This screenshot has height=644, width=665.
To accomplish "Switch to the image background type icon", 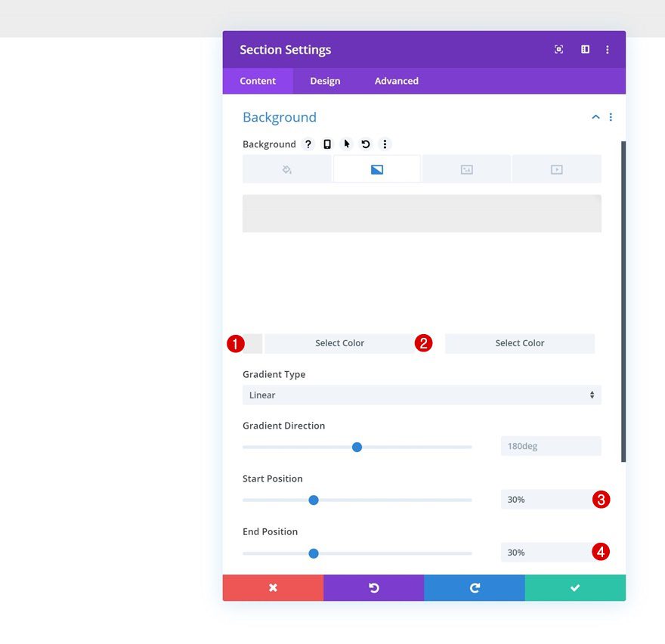I will pos(466,169).
